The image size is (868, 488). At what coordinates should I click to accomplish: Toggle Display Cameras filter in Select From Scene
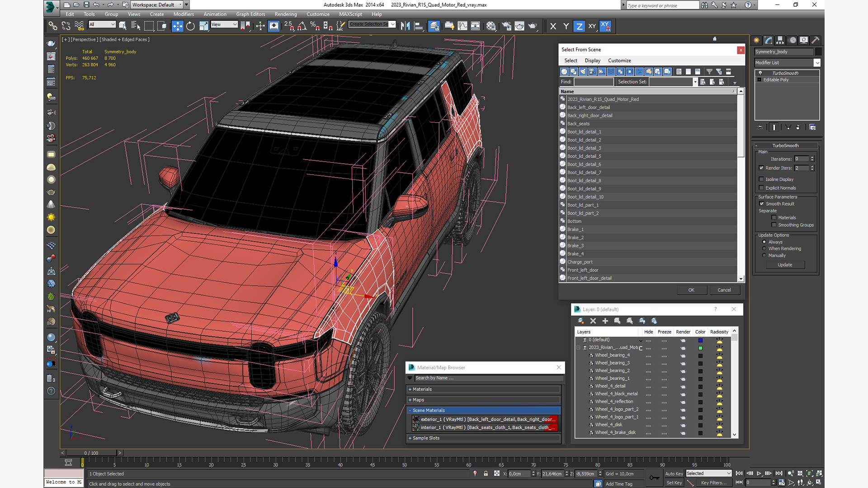(x=592, y=71)
